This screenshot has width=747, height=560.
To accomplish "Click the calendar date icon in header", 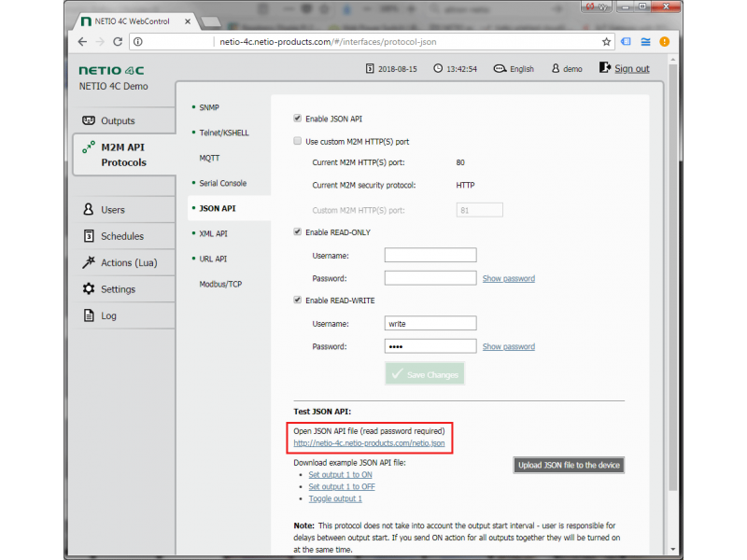I will point(370,68).
